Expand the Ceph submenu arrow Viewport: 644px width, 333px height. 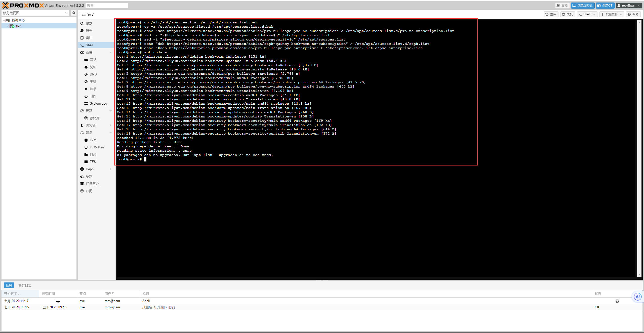[110, 169]
